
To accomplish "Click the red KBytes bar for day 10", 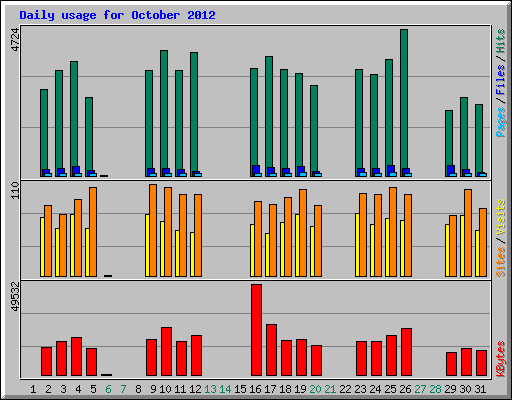I will pos(166,352).
